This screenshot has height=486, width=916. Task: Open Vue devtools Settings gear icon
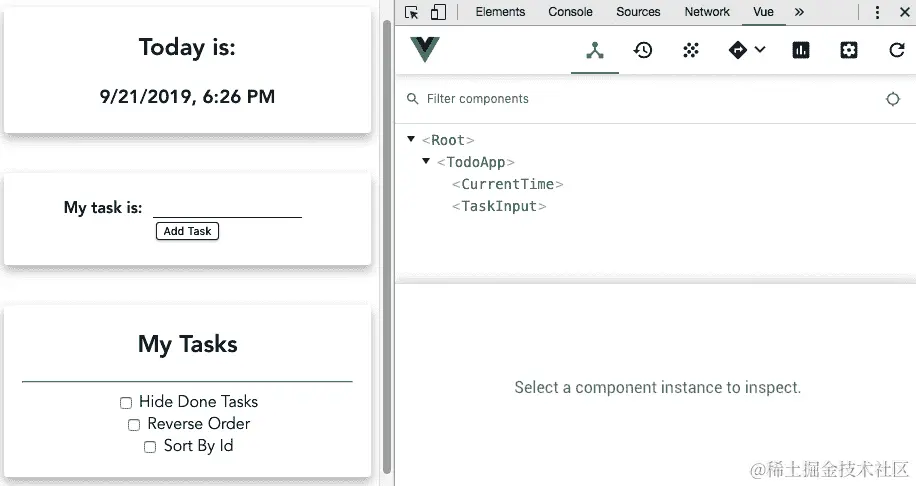[x=849, y=50]
